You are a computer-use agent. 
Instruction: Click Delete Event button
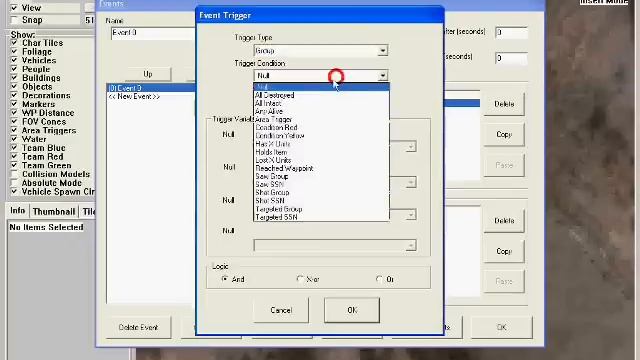[x=138, y=327]
